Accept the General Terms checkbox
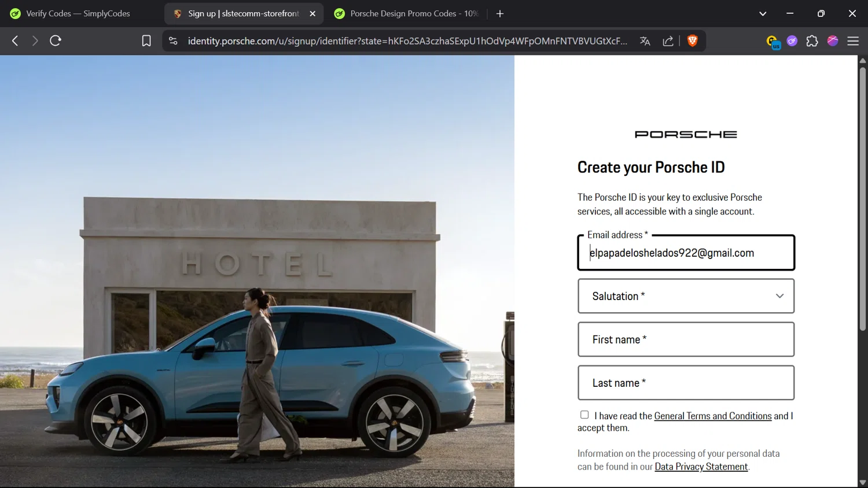The width and height of the screenshot is (868, 488). pos(584,415)
